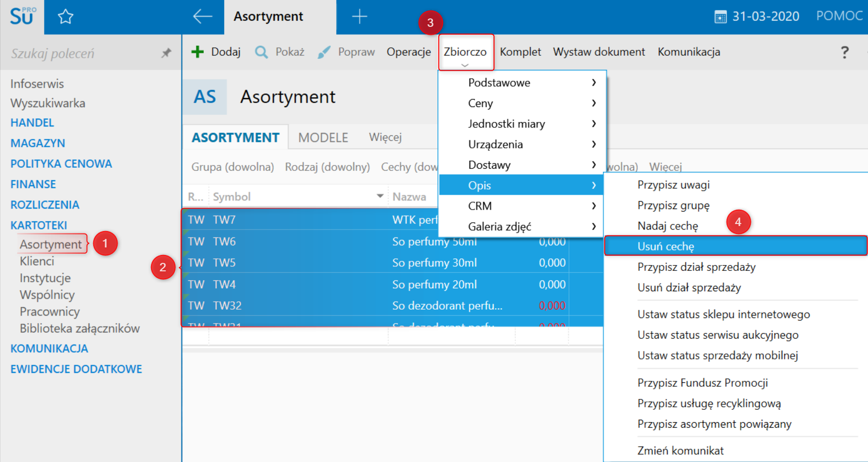Screen dimensions: 868x462
Task: Click the green plus Dodaj icon
Action: [x=198, y=52]
